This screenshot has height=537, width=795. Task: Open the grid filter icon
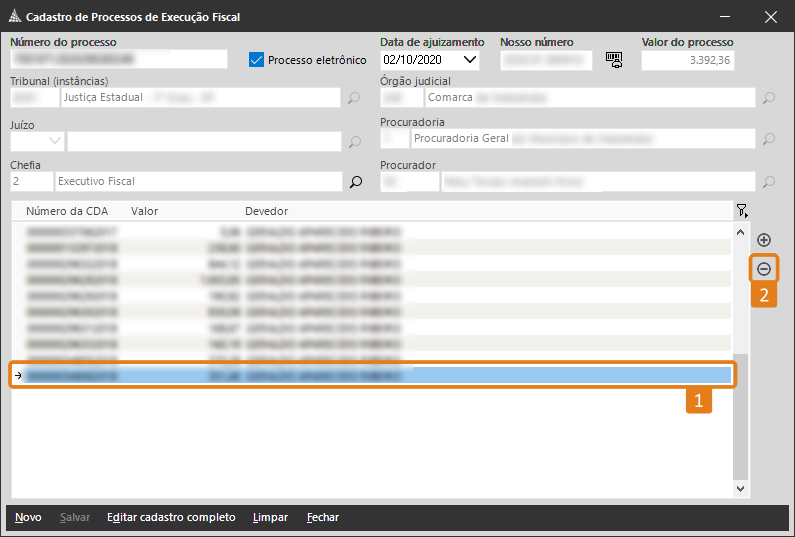tap(741, 211)
